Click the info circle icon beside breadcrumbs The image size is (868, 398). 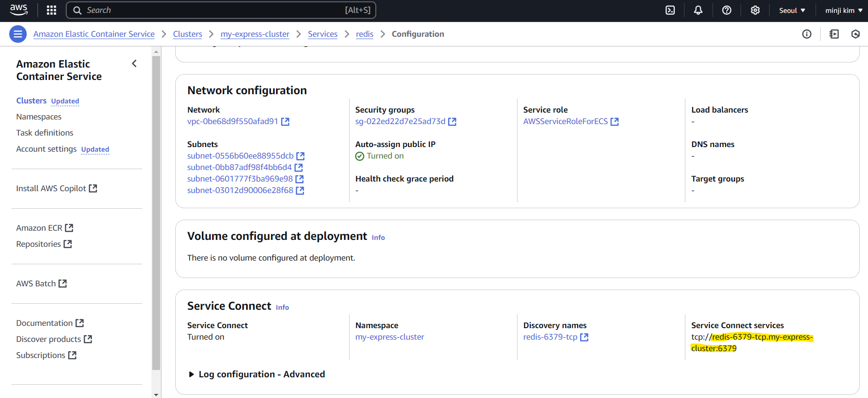(807, 34)
